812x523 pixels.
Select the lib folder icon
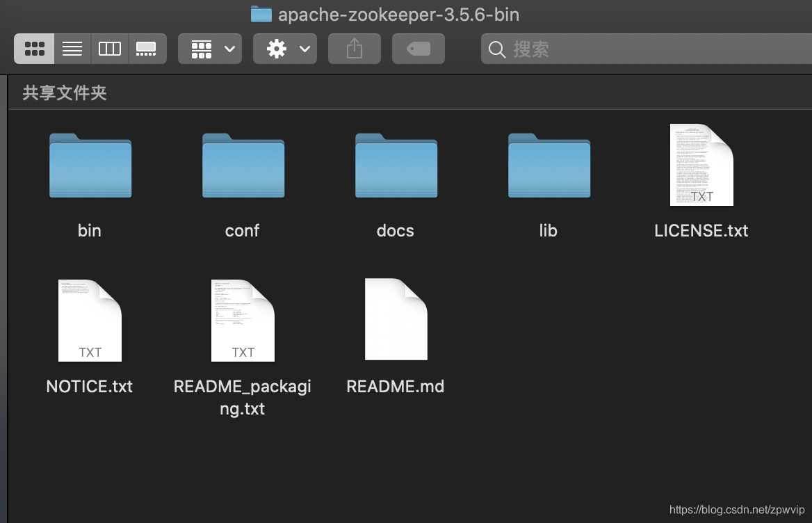(549, 166)
